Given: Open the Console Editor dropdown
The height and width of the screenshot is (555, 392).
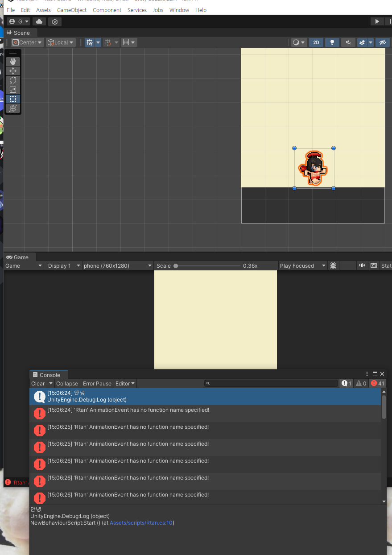Looking at the screenshot, I should (x=125, y=383).
